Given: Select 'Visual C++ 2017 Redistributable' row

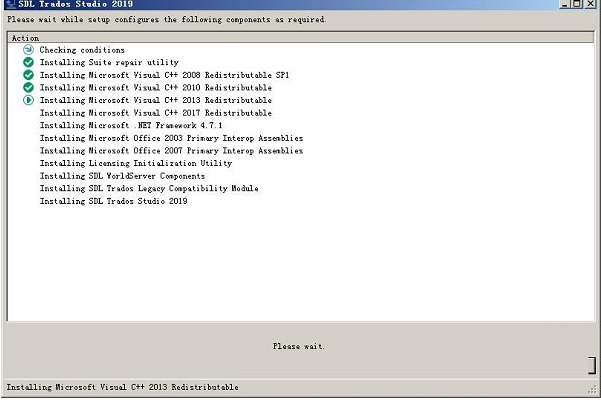Looking at the screenshot, I should click(156, 113).
